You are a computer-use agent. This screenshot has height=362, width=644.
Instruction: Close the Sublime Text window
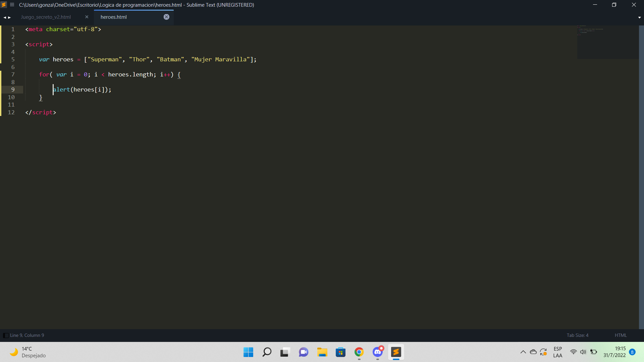point(634,5)
